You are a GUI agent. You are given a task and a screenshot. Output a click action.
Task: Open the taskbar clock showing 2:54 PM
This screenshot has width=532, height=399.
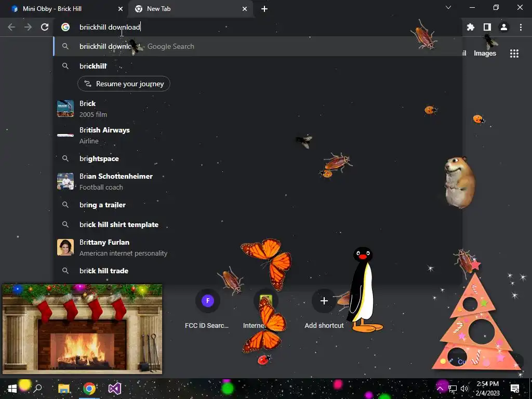pyautogui.click(x=487, y=389)
